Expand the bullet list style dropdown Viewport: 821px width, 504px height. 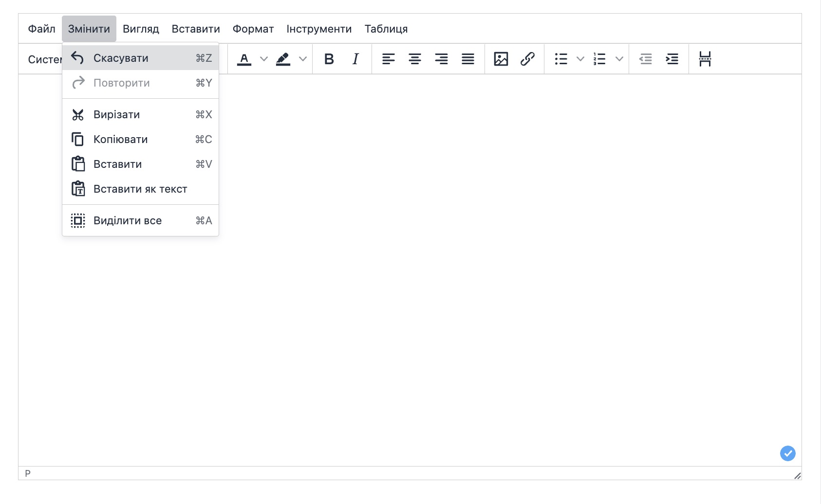(x=580, y=59)
